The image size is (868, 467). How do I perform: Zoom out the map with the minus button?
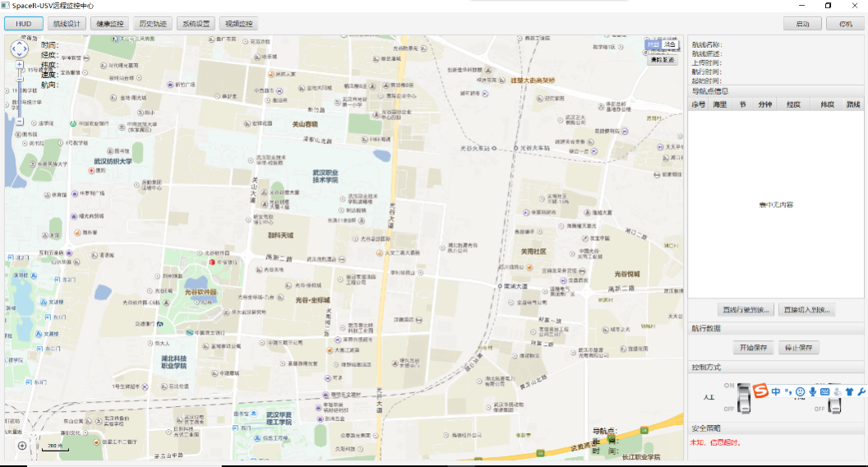20,121
